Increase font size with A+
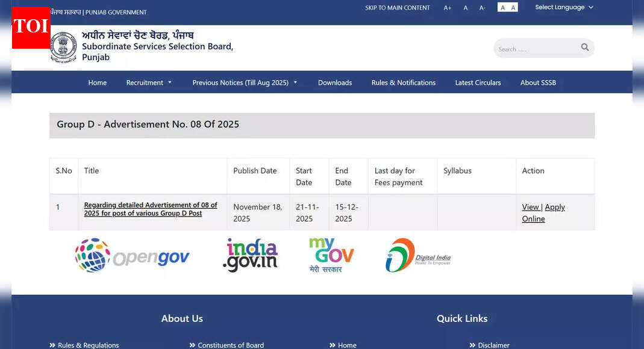Screen dimensions: 644x349 point(447,7)
